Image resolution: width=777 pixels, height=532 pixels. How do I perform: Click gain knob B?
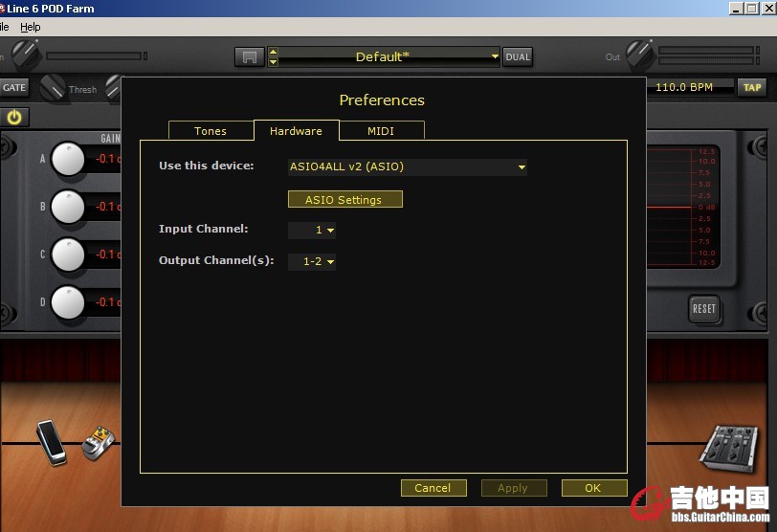(x=68, y=207)
